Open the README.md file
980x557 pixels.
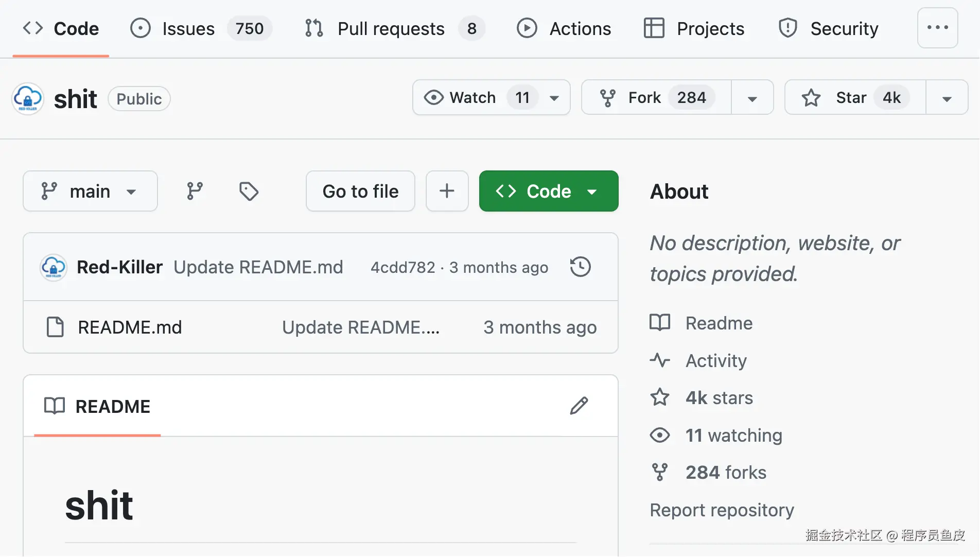(130, 327)
